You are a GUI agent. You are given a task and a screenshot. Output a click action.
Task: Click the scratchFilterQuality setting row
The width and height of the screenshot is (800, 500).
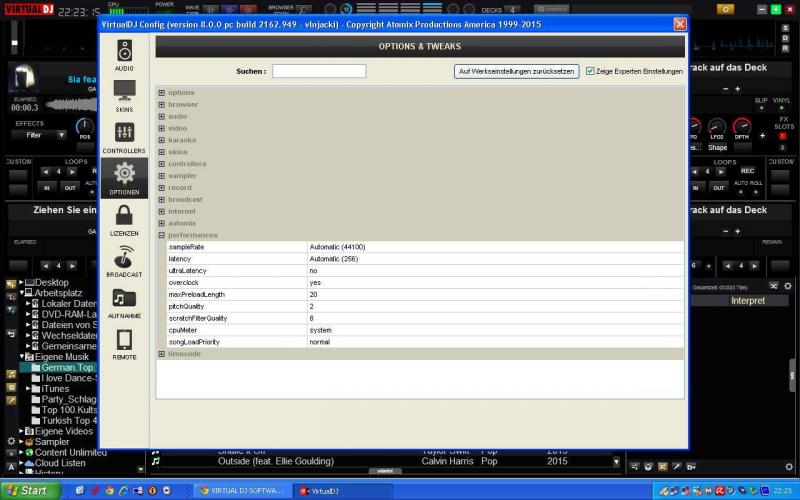tap(426, 318)
